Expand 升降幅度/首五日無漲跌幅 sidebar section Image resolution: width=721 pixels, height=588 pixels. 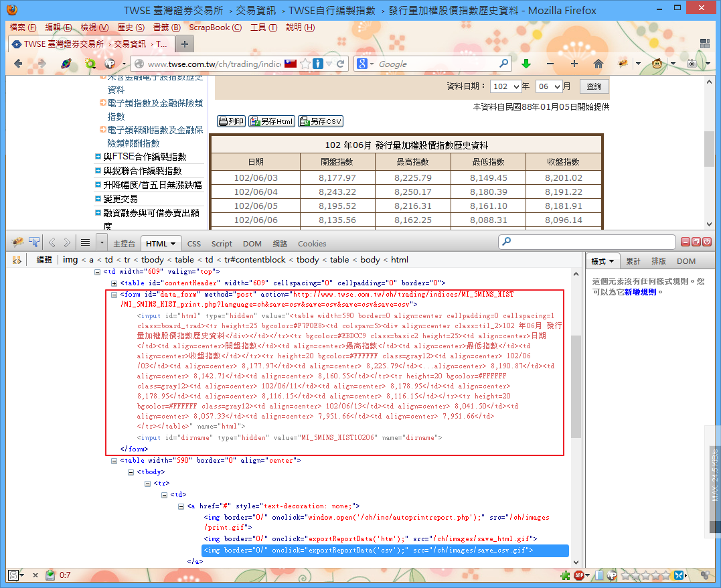tap(98, 184)
